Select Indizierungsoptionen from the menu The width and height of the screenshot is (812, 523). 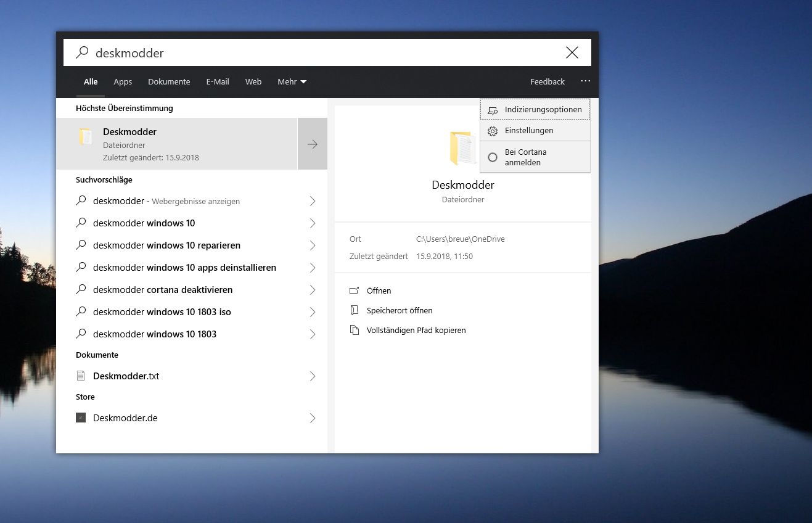pos(535,110)
